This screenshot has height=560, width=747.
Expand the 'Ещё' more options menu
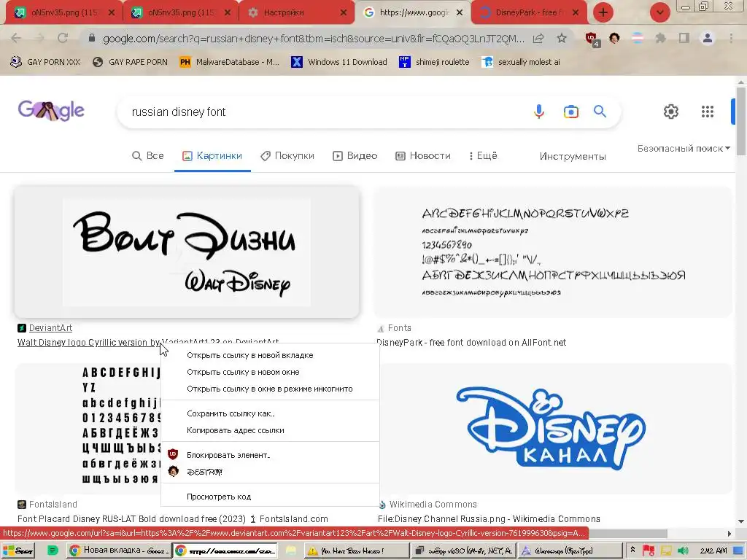483,156
